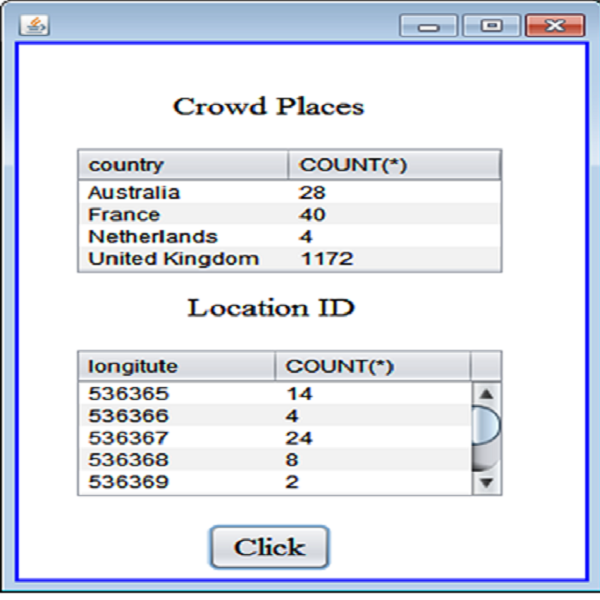Click scrollbar down arrow in Location table
This screenshot has width=600, height=600.
click(x=486, y=483)
